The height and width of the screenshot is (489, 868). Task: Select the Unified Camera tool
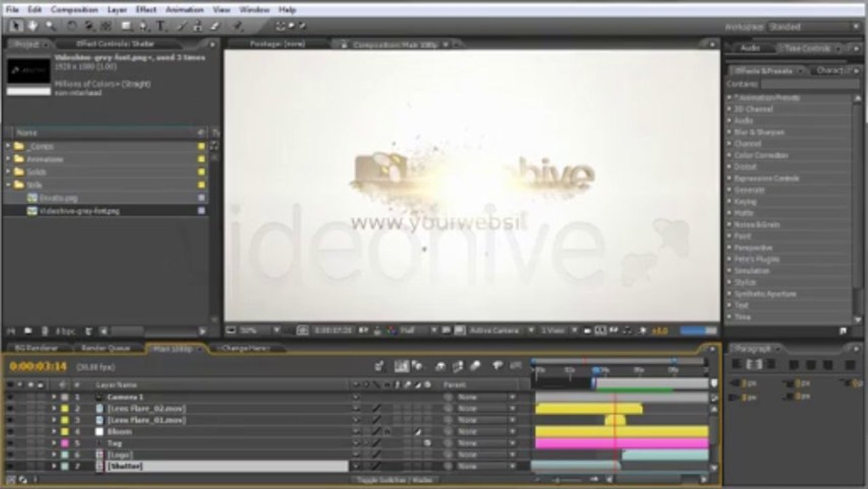point(89,26)
